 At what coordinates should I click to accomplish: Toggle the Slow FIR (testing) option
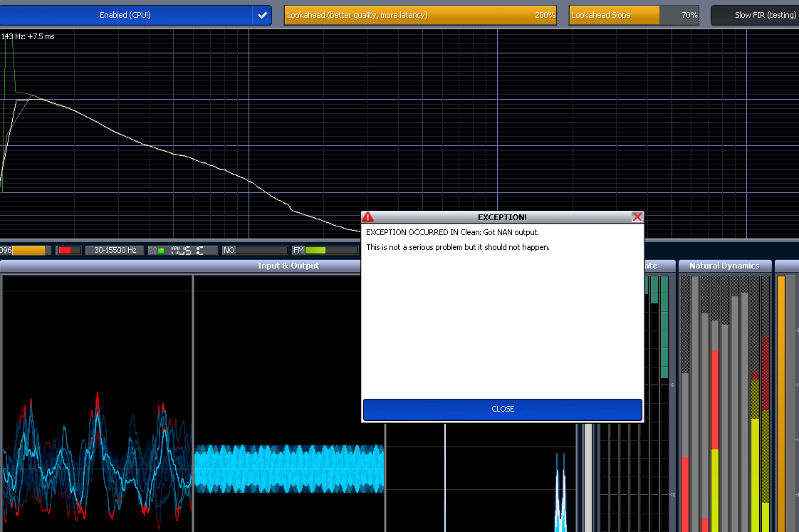click(x=755, y=15)
